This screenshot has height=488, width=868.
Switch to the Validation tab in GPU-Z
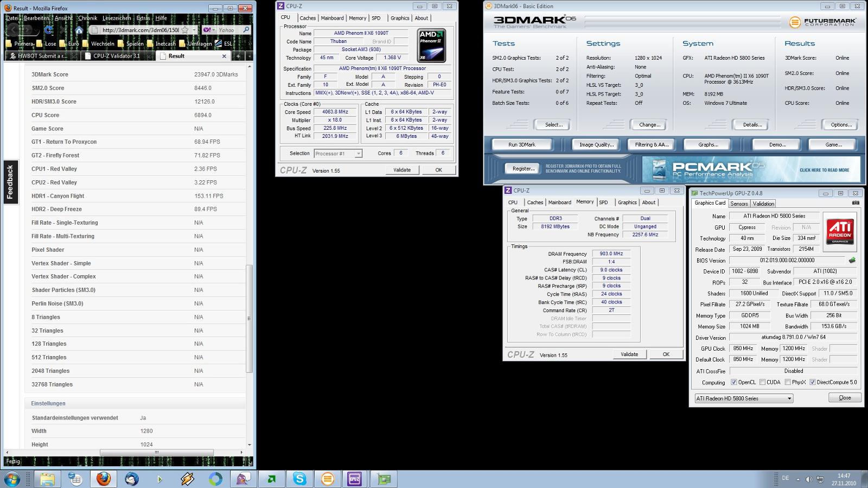[x=763, y=204]
